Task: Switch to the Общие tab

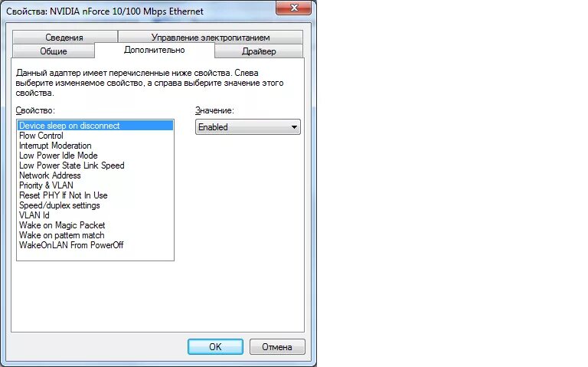Action: [x=54, y=51]
